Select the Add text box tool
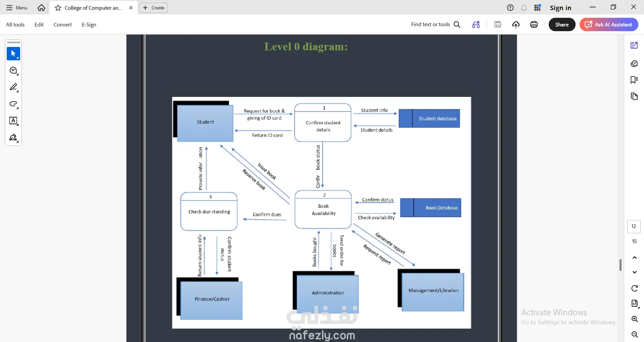Image resolution: width=644 pixels, height=342 pixels. [x=13, y=121]
